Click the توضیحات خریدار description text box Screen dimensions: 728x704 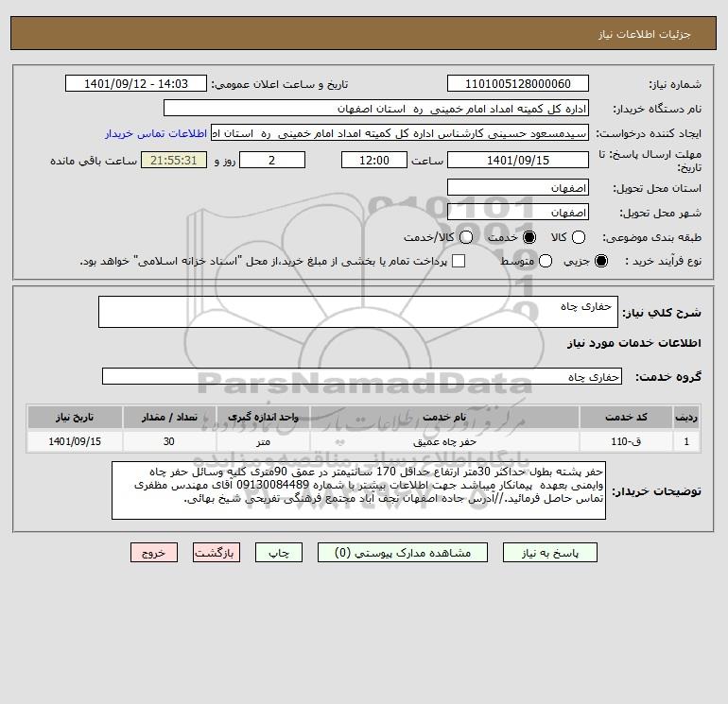point(358,490)
